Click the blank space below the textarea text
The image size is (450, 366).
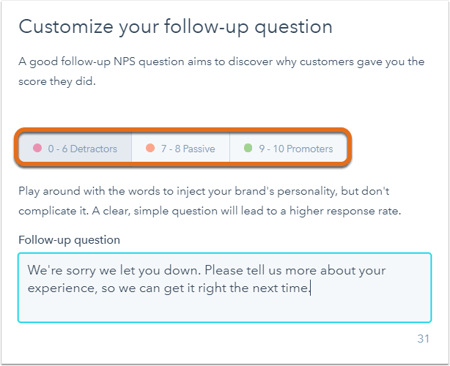tap(225, 309)
